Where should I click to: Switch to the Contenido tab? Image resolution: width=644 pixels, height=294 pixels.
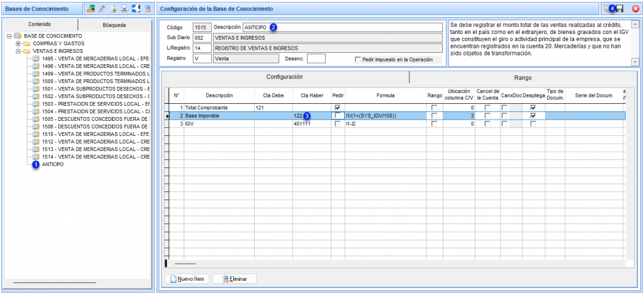click(40, 25)
